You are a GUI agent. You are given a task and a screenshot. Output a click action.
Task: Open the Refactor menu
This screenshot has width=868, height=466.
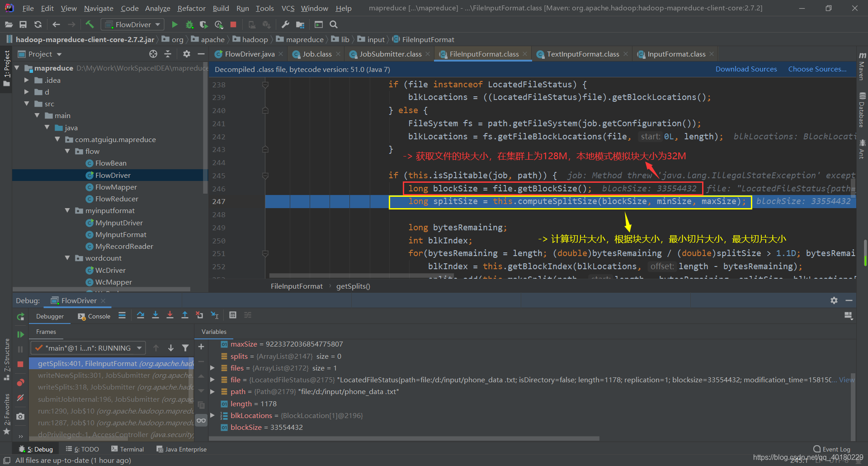[191, 8]
